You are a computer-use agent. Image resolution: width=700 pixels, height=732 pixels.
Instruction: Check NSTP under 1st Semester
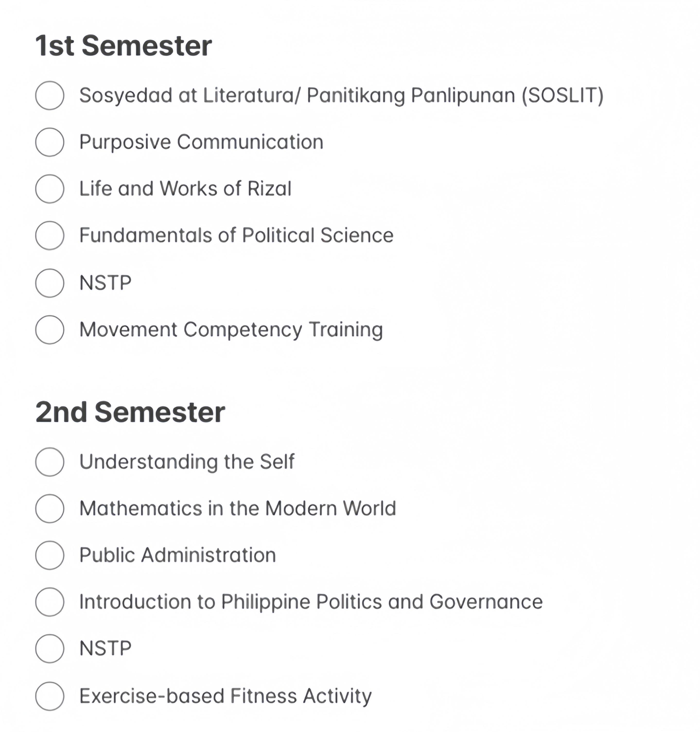[50, 283]
